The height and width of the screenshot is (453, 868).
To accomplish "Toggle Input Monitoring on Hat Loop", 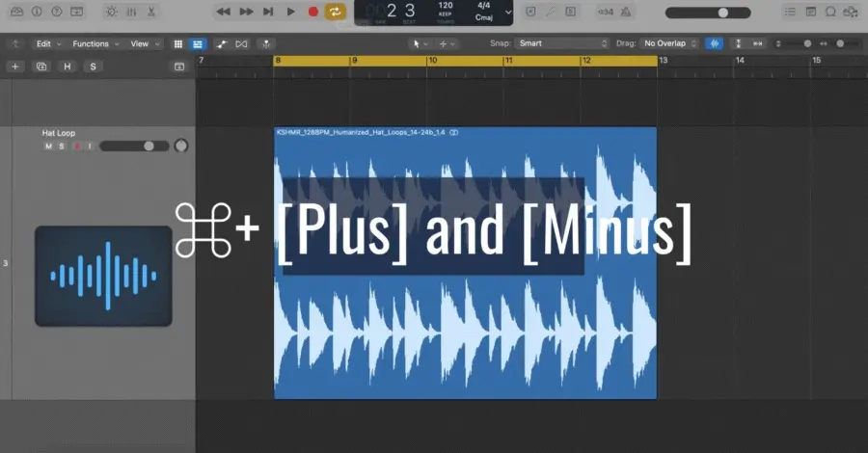I will coord(90,147).
